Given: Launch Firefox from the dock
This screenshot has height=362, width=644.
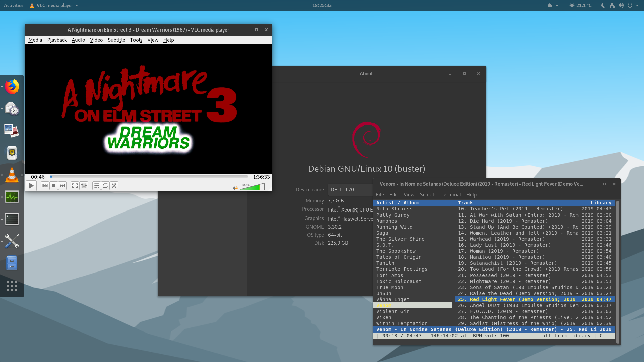Looking at the screenshot, I should tap(12, 87).
